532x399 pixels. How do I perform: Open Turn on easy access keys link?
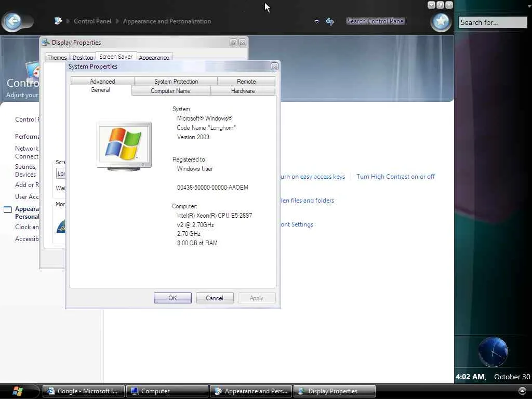point(313,177)
